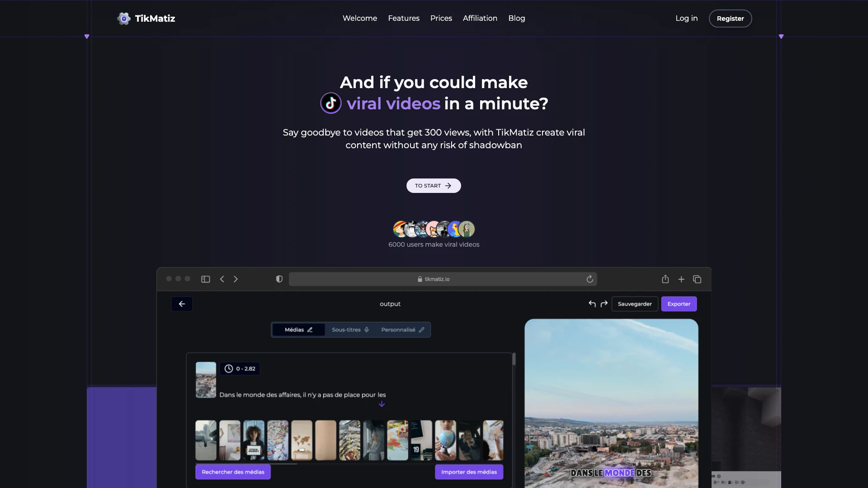Expand the purple down arrow under caption
The height and width of the screenshot is (488, 868).
(382, 404)
